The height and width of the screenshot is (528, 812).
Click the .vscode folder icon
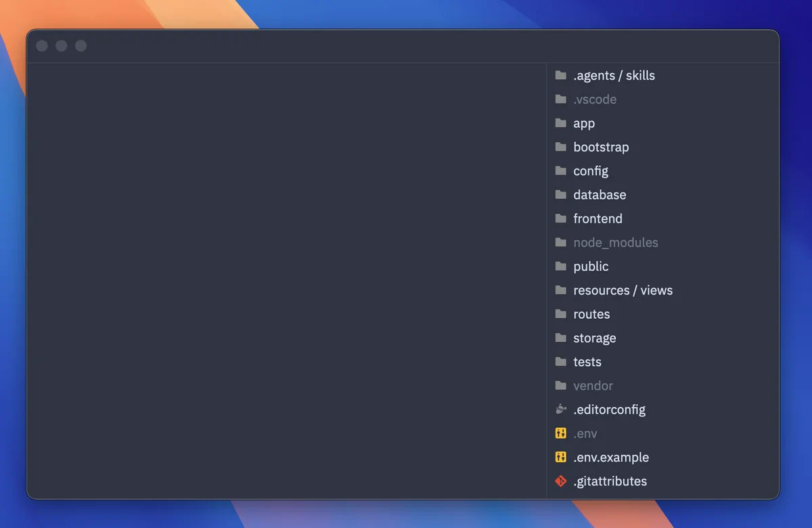pyautogui.click(x=560, y=99)
